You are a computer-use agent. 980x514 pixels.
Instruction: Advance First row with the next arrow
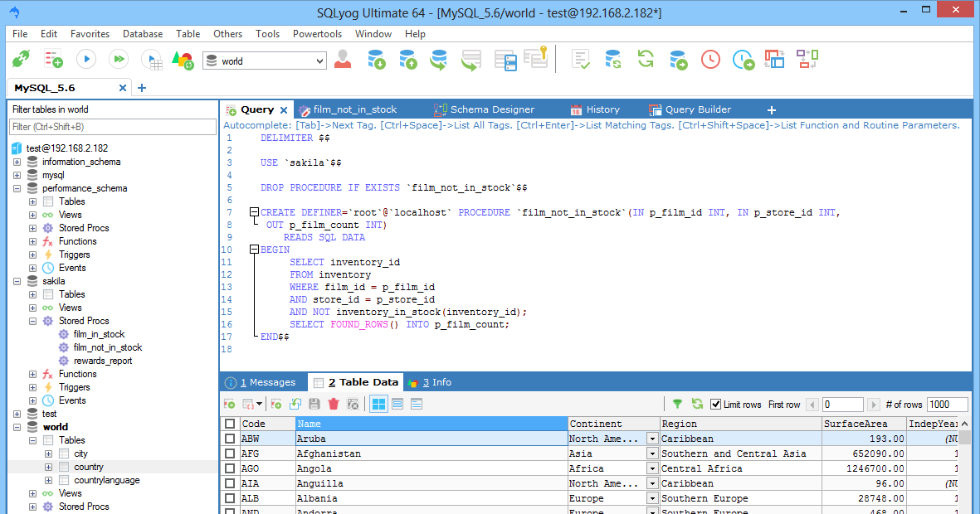(874, 404)
